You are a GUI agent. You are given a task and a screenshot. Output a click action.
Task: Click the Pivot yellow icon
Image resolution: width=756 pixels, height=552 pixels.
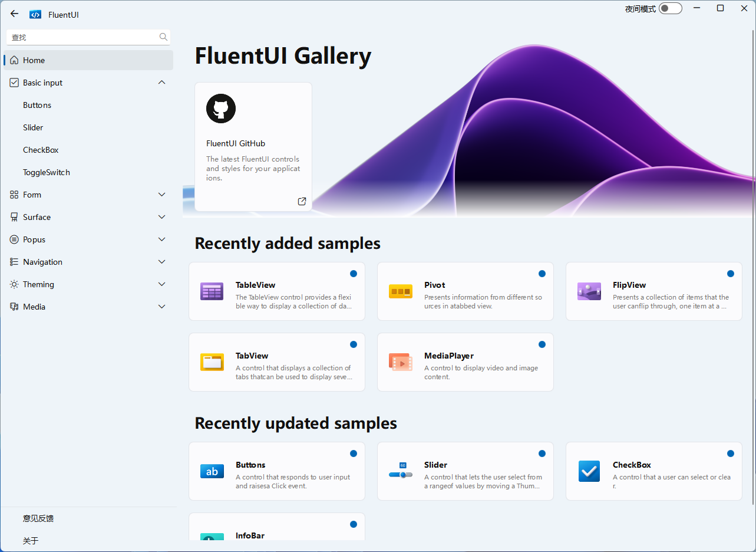401,291
